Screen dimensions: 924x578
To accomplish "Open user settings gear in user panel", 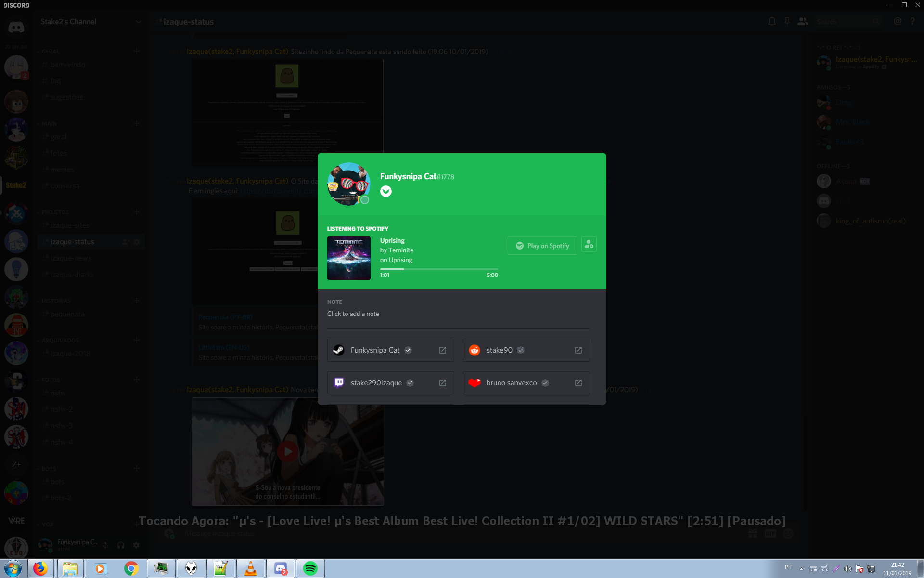I will [x=136, y=545].
